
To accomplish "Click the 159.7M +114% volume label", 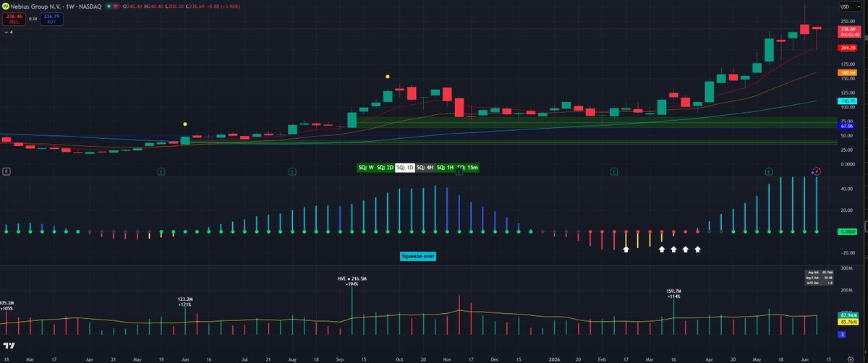I will click(x=674, y=294).
